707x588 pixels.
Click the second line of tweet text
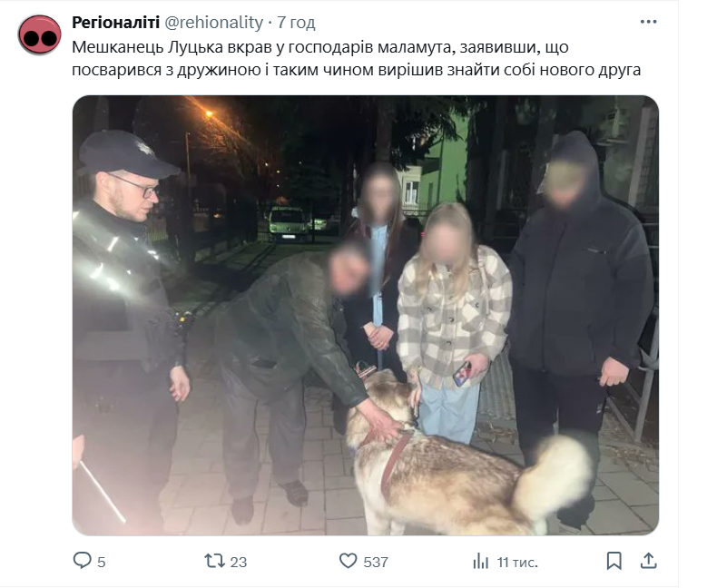[x=356, y=70]
